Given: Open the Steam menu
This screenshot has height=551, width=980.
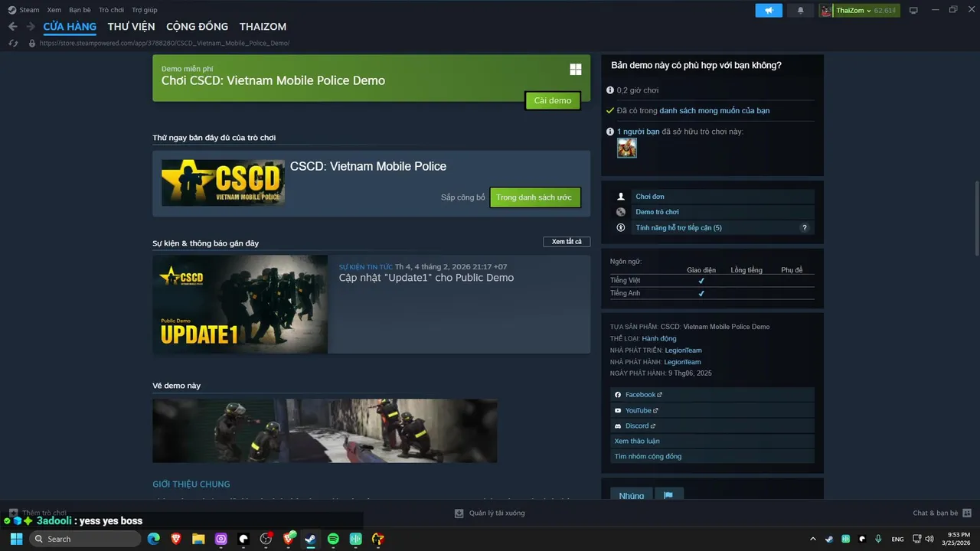Looking at the screenshot, I should (24, 10).
